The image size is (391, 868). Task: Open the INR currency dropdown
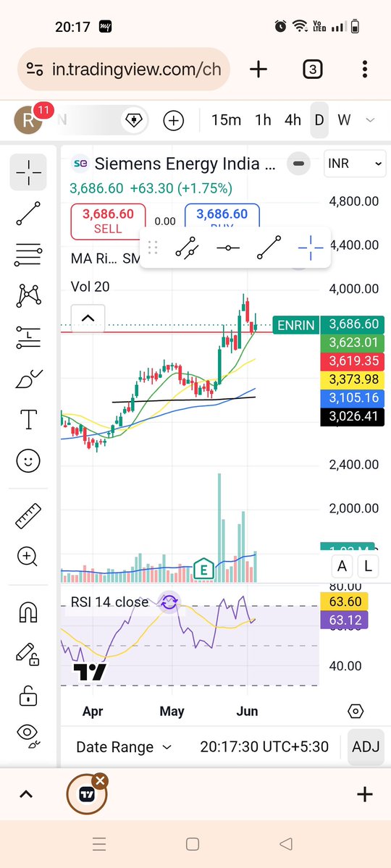point(355,164)
